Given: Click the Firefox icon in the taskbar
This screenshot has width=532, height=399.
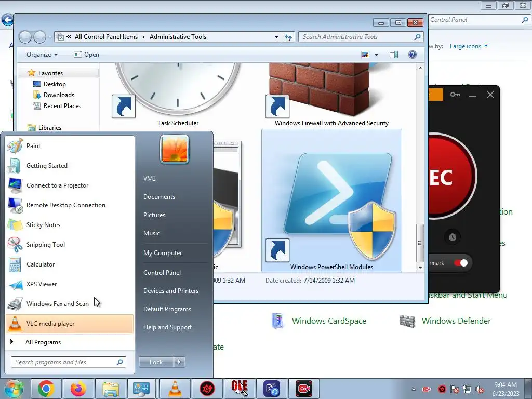Looking at the screenshot, I should 78,389.
